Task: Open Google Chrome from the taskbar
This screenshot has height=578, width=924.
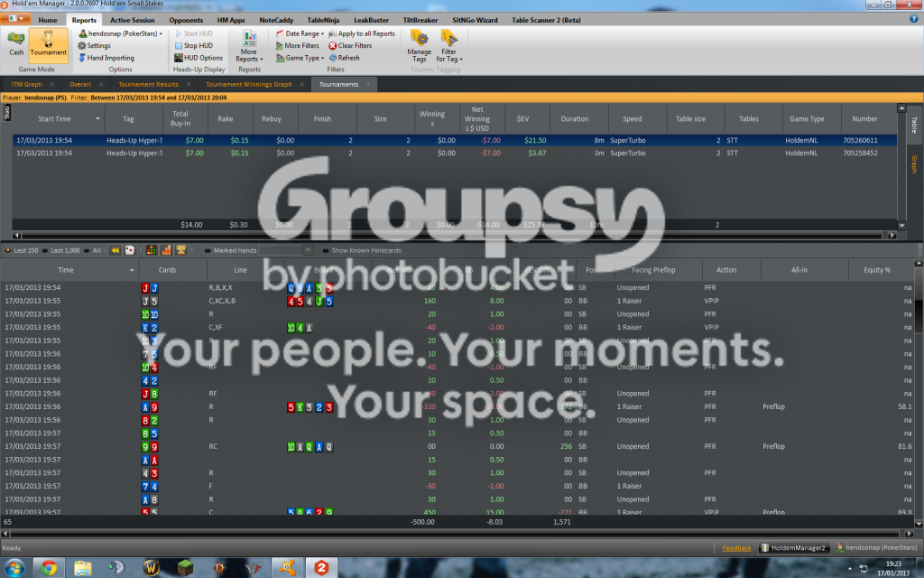Action: [49, 567]
